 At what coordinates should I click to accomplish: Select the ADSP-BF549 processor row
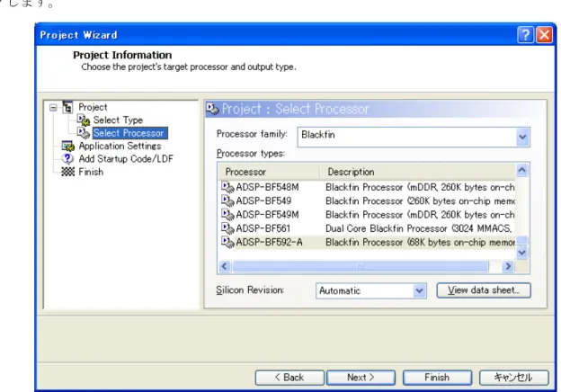(x=367, y=200)
